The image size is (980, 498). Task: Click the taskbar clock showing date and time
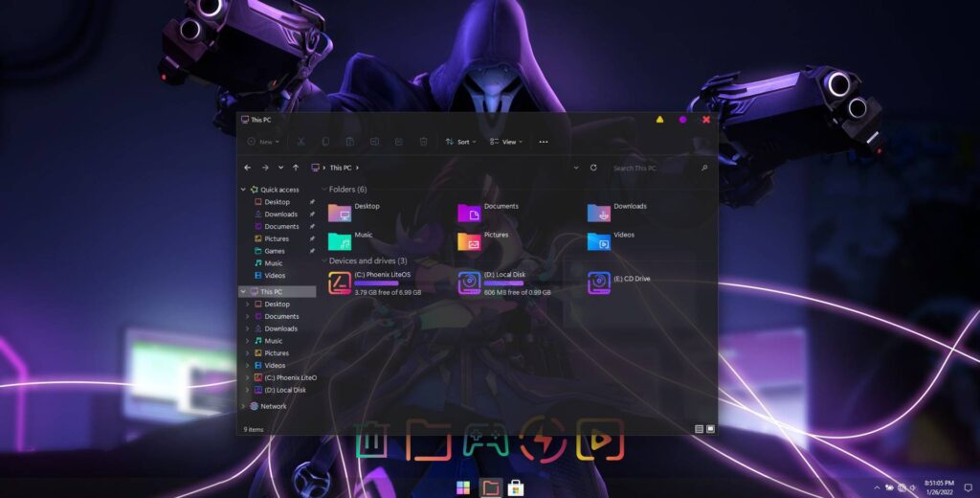pyautogui.click(x=937, y=487)
